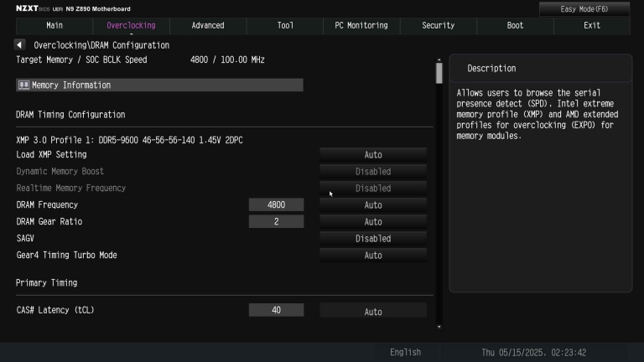The width and height of the screenshot is (644, 362).
Task: Click DRAM Frequency 4800 value field
Action: coord(276,204)
